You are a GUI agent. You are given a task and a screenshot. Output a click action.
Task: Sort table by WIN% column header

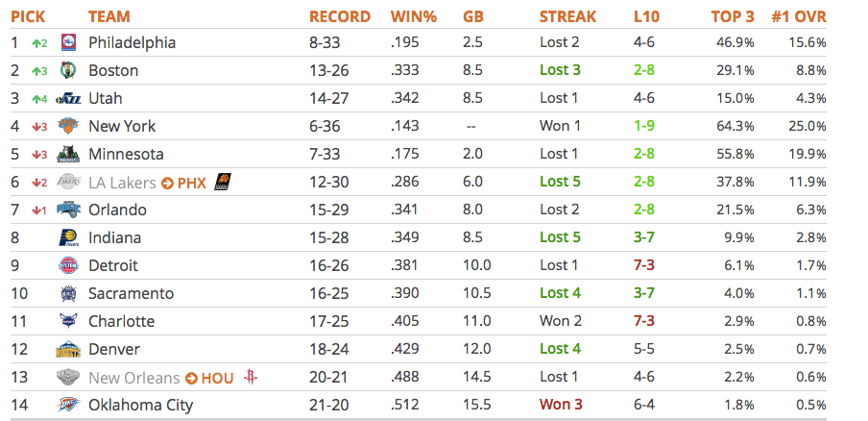pos(414,16)
